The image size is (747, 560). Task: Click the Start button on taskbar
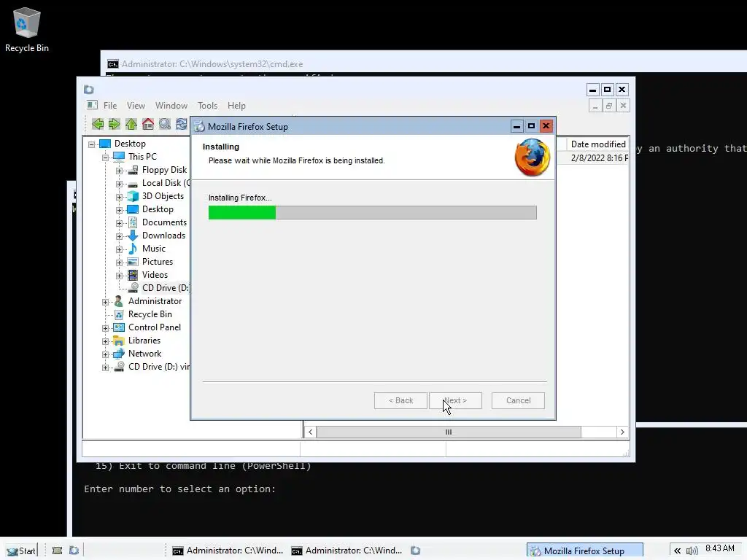[21, 551]
